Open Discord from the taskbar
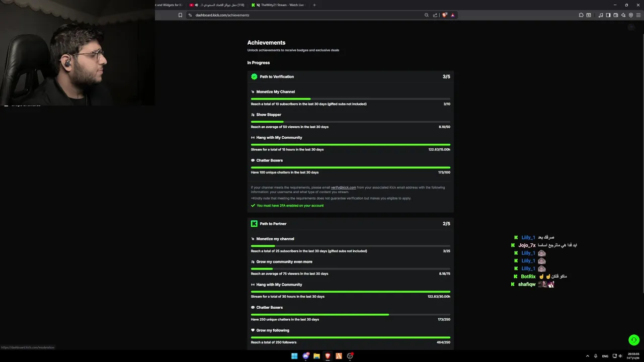The width and height of the screenshot is (644, 362). 306,356
